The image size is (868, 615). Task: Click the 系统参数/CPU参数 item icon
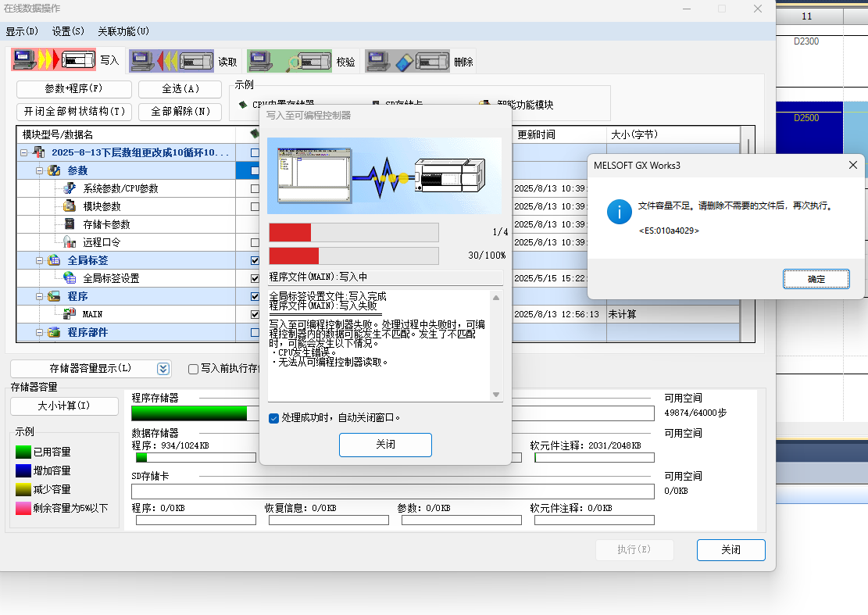(70, 188)
